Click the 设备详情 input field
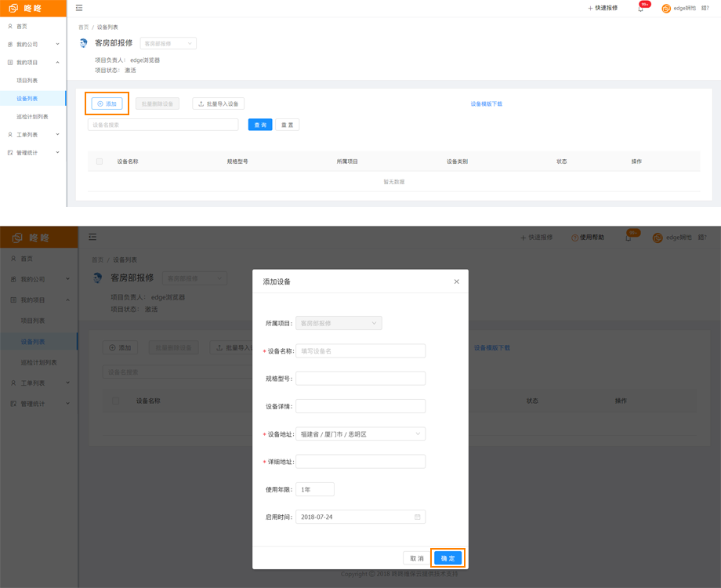This screenshot has width=721, height=588. click(x=360, y=406)
